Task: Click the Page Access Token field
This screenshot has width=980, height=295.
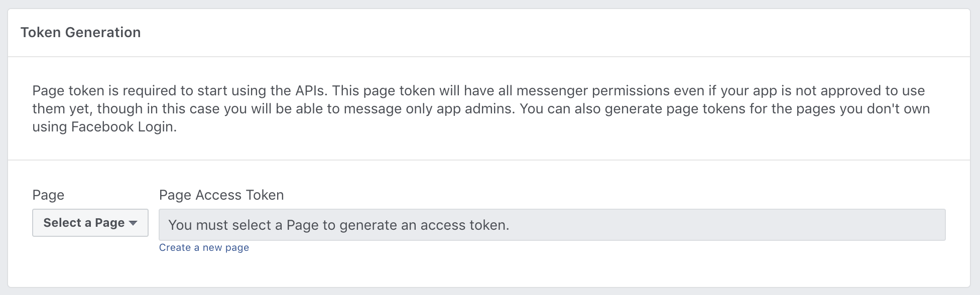Action: pyautogui.click(x=552, y=225)
